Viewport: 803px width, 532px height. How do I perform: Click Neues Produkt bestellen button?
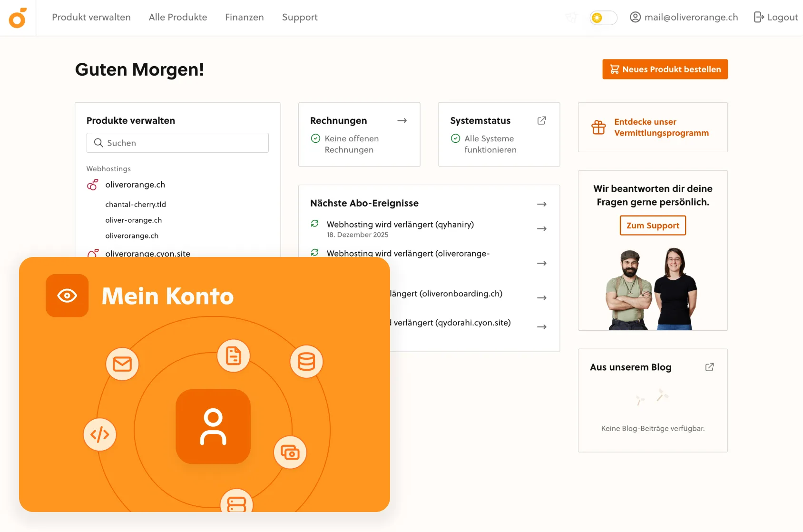coord(665,69)
